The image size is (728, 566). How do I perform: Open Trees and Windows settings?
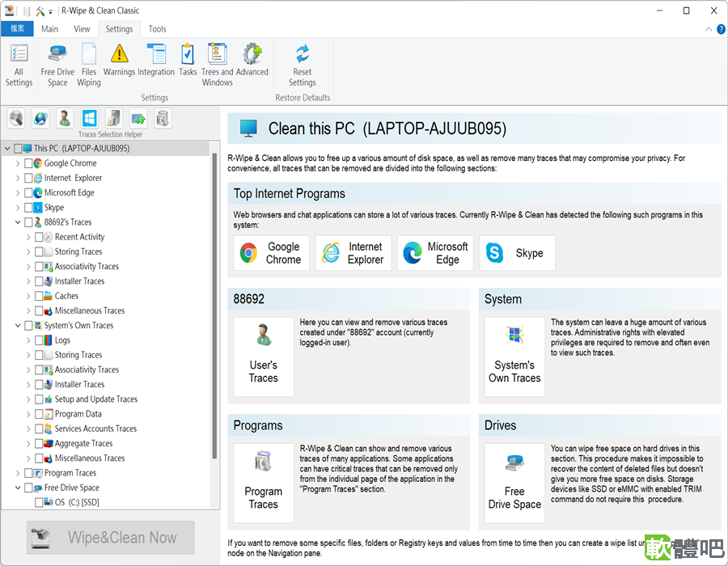point(217,65)
